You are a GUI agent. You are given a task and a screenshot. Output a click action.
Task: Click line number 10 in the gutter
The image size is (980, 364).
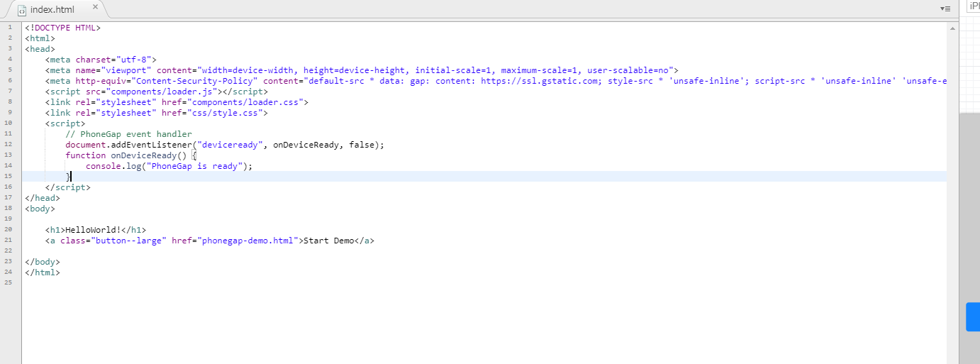(x=10, y=123)
